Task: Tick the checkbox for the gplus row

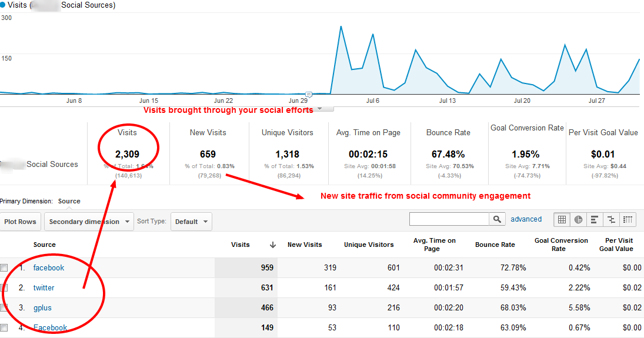Action: coord(4,307)
